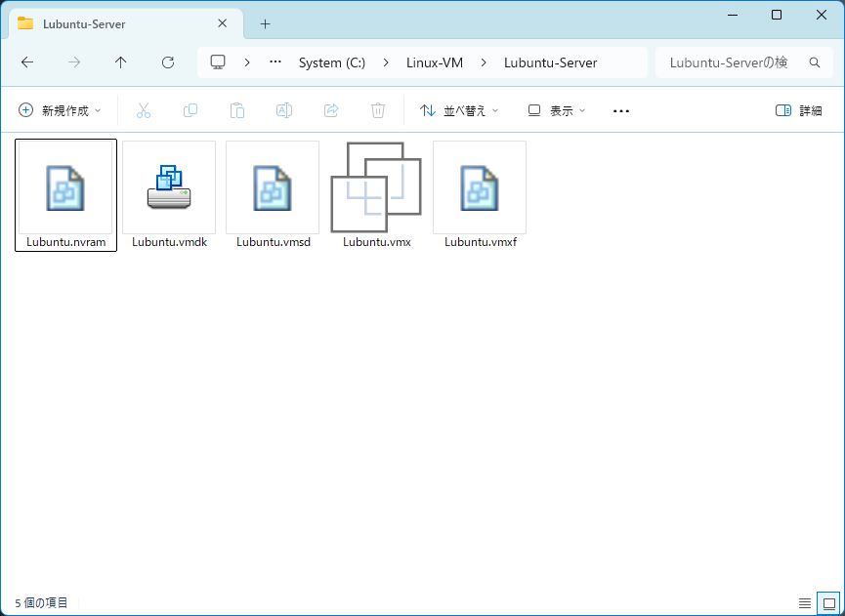Click the Delete icon on the toolbar
This screenshot has width=845, height=616.
coord(378,110)
